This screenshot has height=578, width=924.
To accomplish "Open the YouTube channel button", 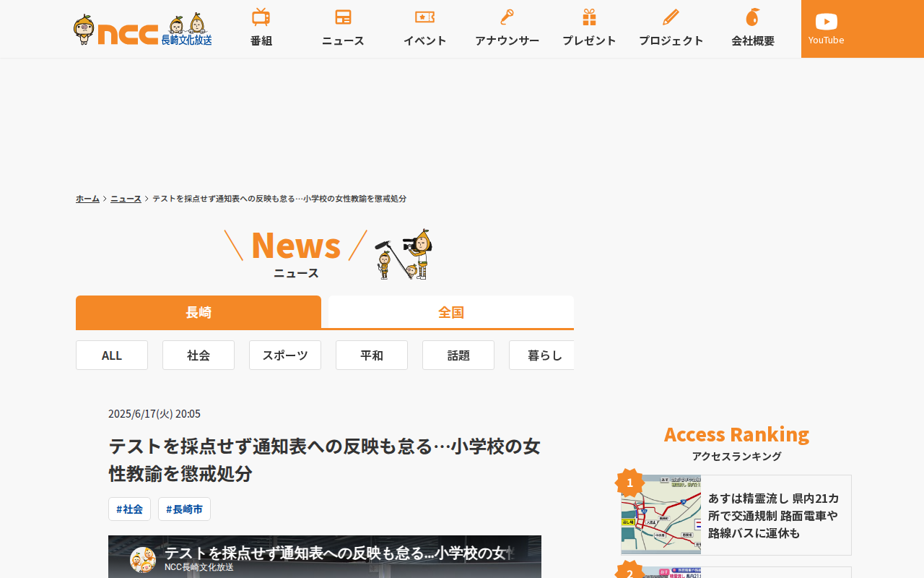I will click(x=827, y=29).
